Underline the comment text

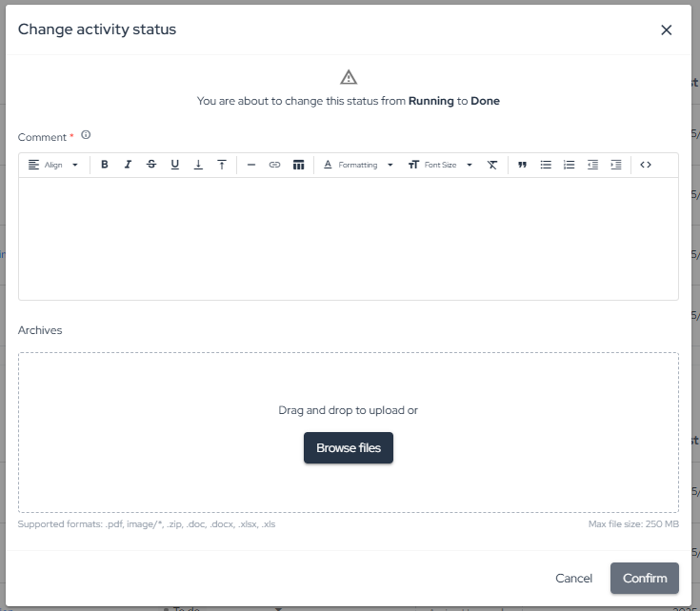175,165
